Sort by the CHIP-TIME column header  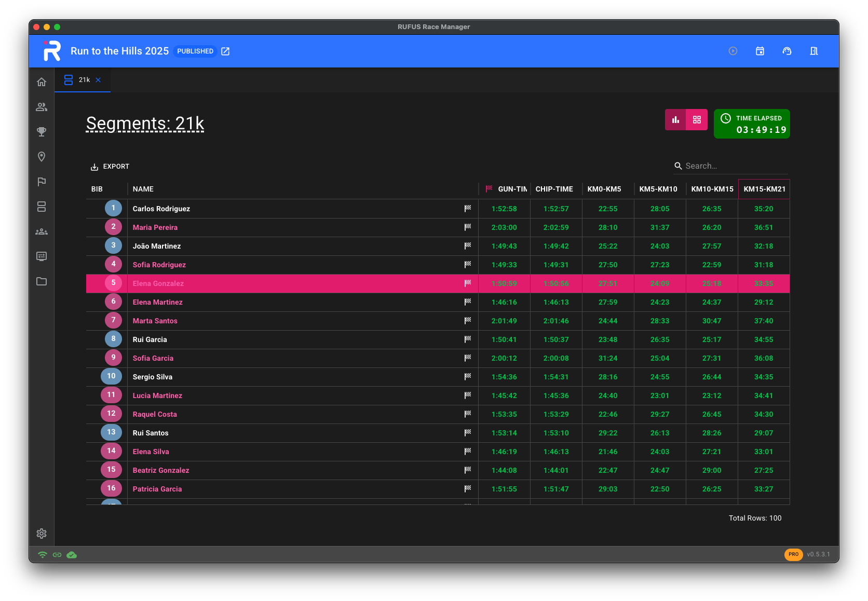coord(554,189)
